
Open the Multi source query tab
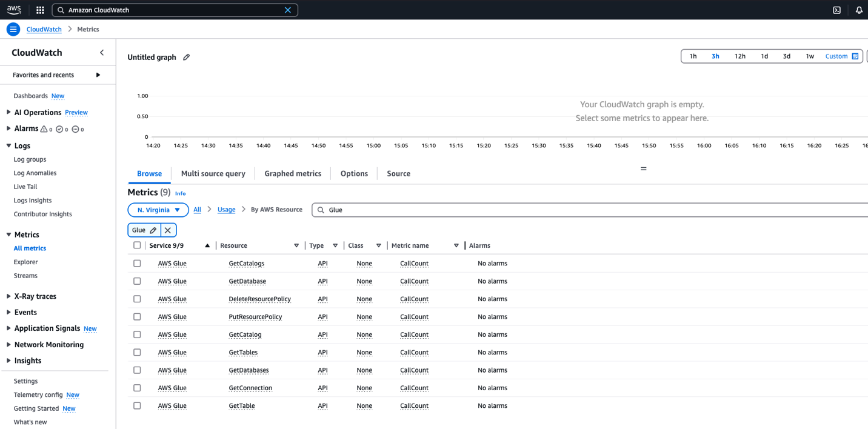[x=213, y=173]
